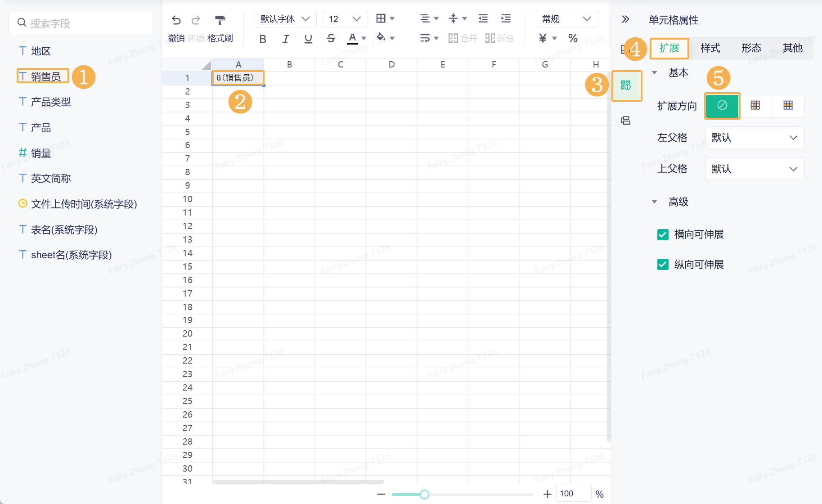Screen dimensions: 822x504
Task: Open the fill color dropdown arrow
Action: [392, 39]
